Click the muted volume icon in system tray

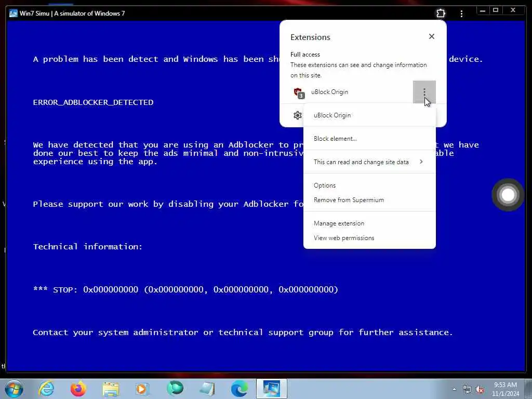click(x=480, y=390)
